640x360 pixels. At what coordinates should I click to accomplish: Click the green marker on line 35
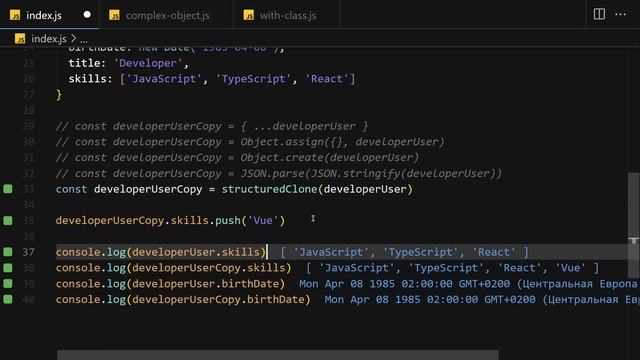(8, 221)
